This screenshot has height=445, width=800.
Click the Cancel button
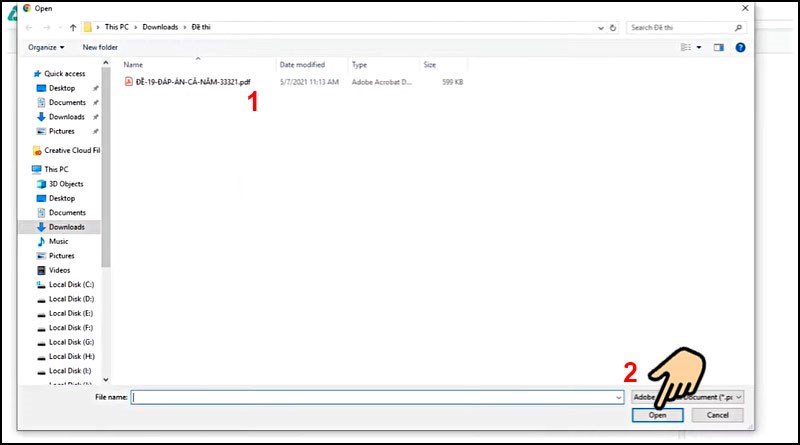coord(717,415)
